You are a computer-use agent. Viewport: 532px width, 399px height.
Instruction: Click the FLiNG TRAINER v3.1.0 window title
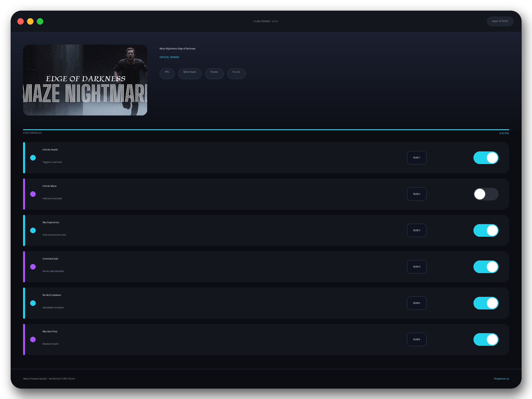click(x=266, y=22)
